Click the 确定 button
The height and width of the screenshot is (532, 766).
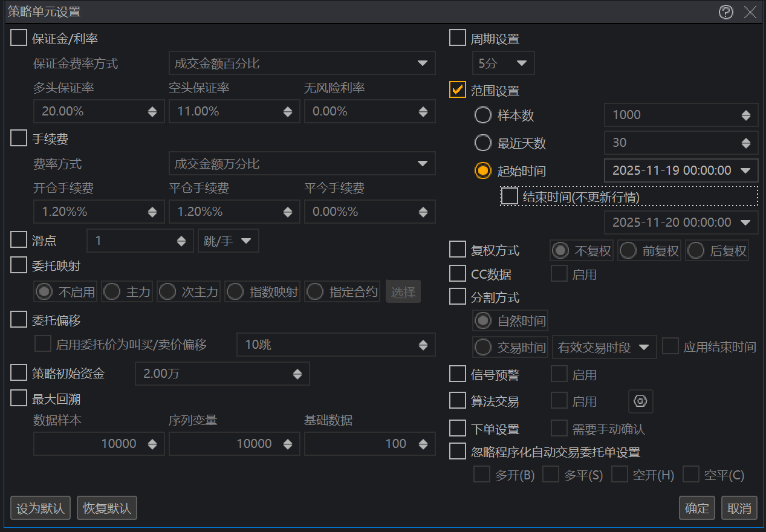tap(697, 508)
